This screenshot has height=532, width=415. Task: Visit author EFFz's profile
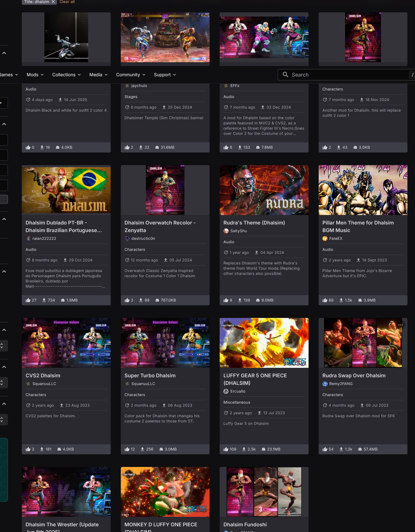(235, 86)
